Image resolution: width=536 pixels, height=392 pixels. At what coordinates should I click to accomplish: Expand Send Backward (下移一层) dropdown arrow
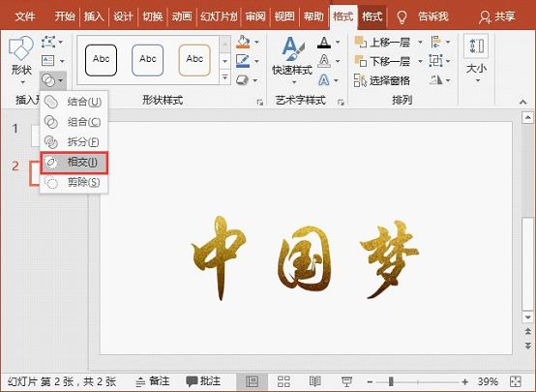(x=420, y=62)
